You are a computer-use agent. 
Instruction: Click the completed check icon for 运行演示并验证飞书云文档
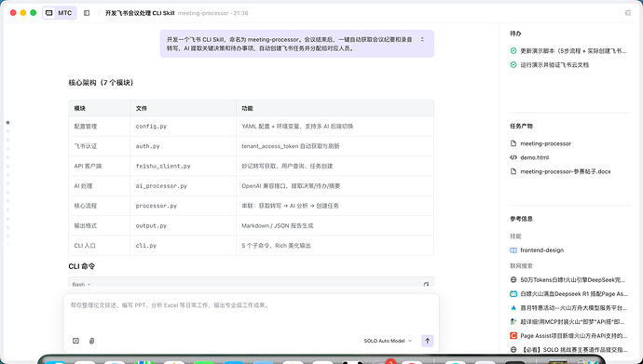(513, 64)
